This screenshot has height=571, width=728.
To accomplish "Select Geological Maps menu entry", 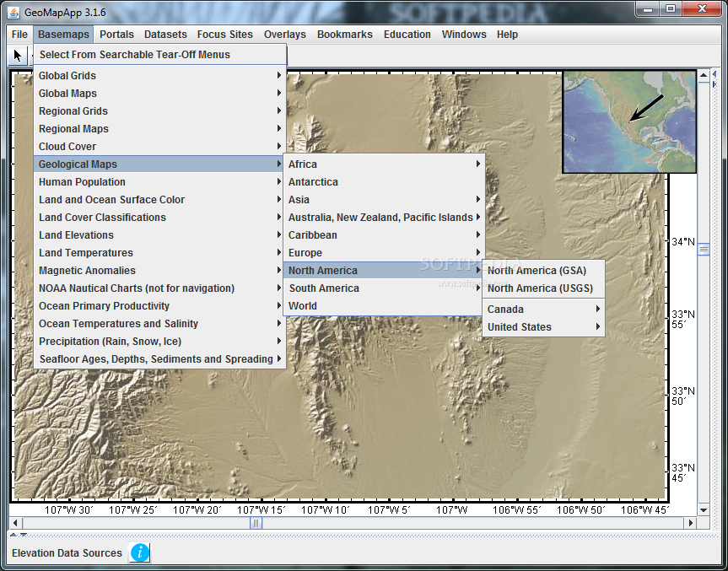I will point(159,164).
